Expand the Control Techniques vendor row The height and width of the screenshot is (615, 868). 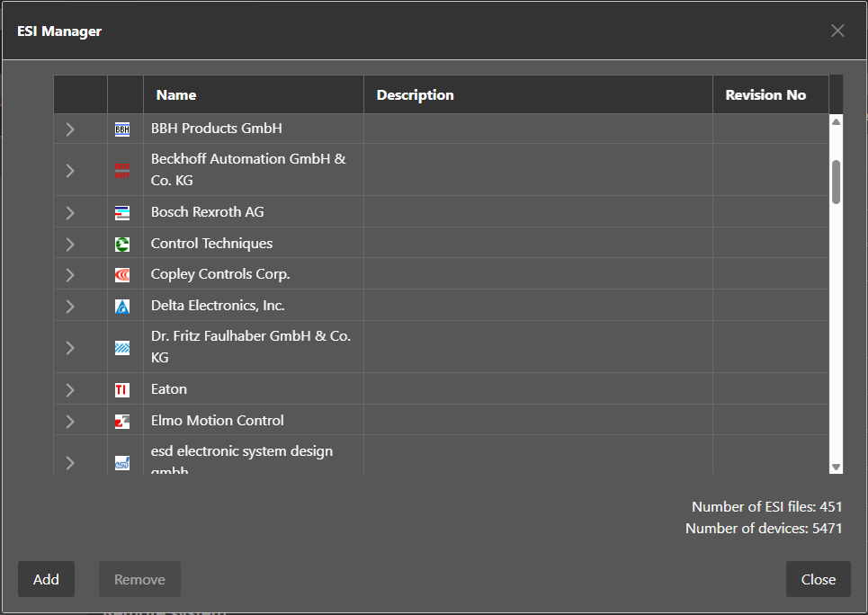click(70, 245)
